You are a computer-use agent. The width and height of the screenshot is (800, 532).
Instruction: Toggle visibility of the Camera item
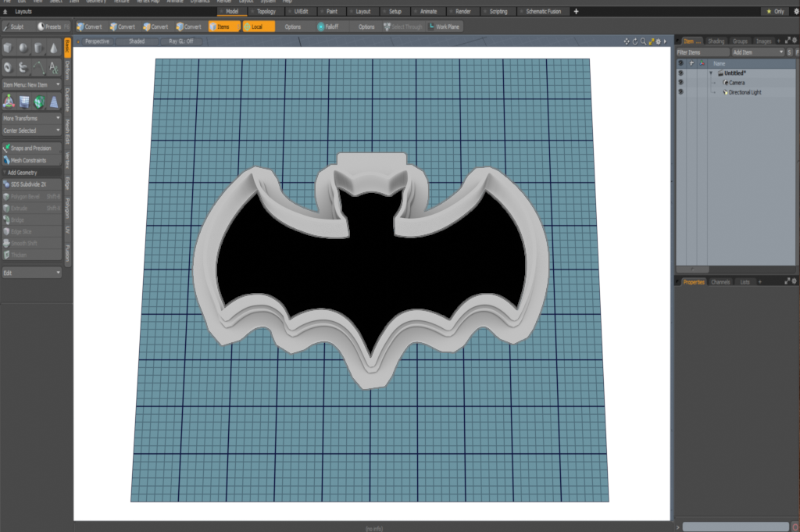[680, 83]
